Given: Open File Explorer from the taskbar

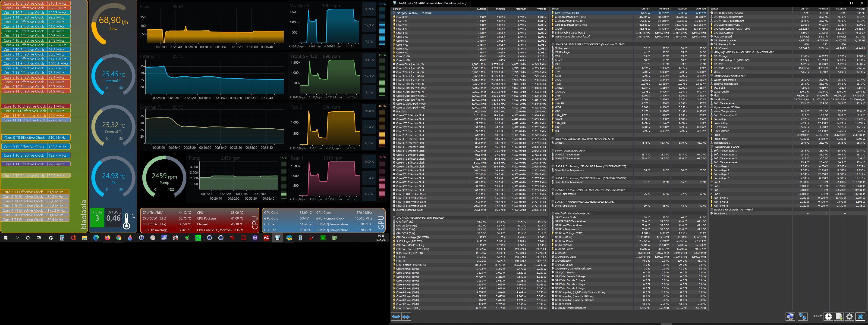Looking at the screenshot, I should (85, 238).
